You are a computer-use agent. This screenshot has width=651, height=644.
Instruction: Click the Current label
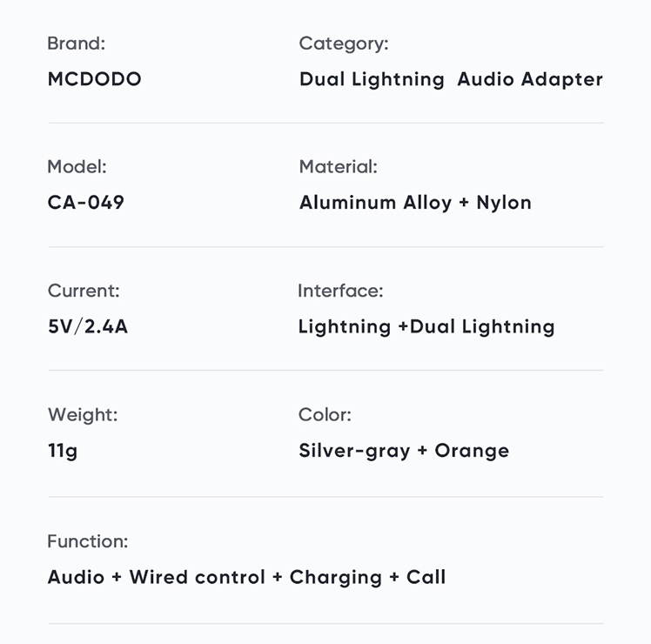coord(84,291)
